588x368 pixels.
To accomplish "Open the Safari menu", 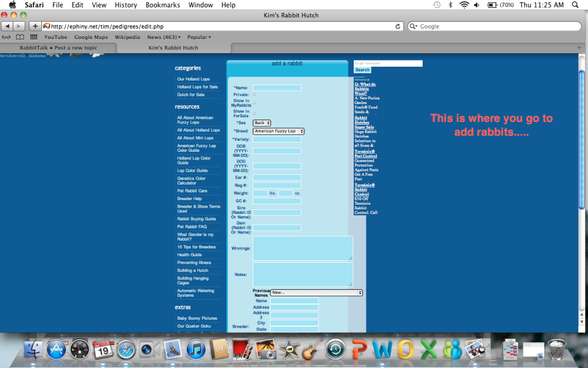I will click(x=34, y=5).
